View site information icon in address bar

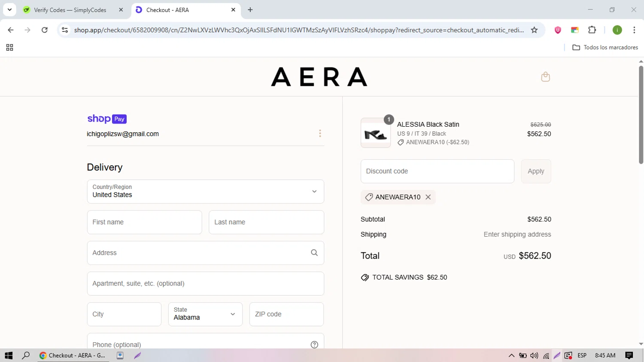[65, 30]
